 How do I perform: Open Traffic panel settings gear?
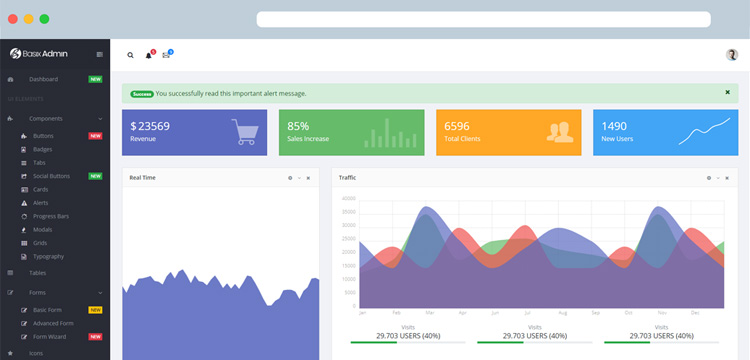coord(709,178)
